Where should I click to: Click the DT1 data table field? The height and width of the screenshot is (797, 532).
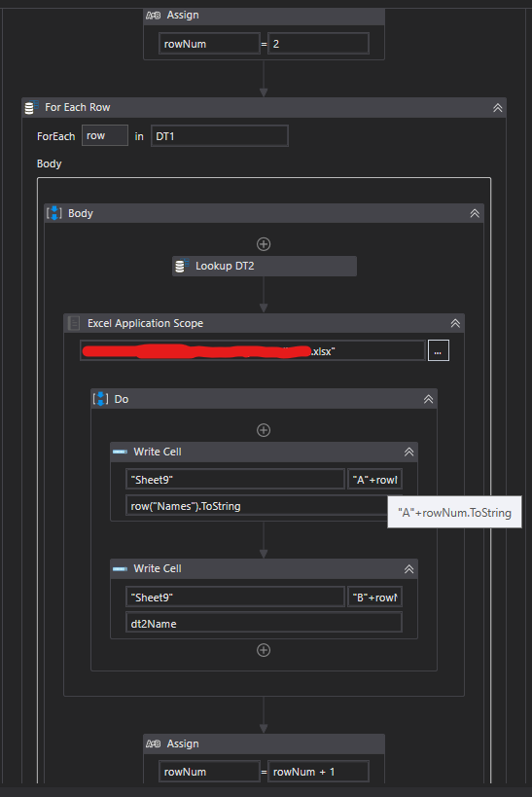(x=220, y=136)
